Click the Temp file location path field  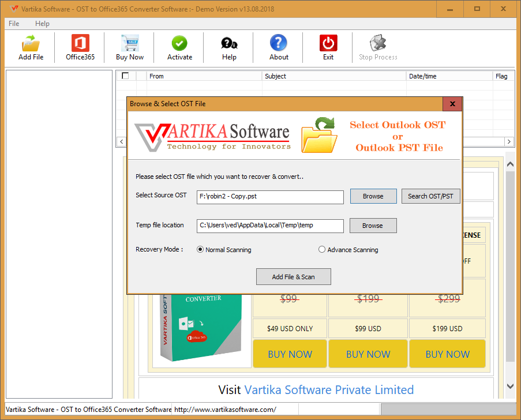pyautogui.click(x=270, y=226)
